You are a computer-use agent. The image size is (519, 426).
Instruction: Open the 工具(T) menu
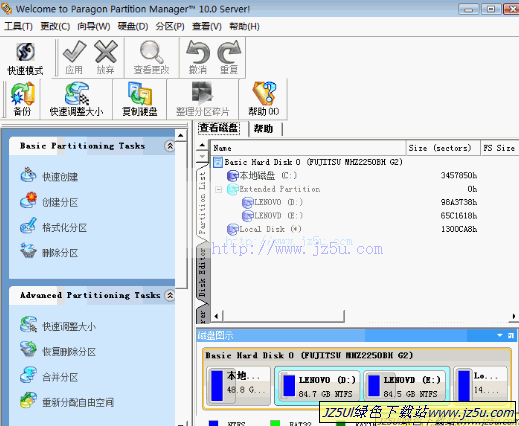pyautogui.click(x=18, y=26)
